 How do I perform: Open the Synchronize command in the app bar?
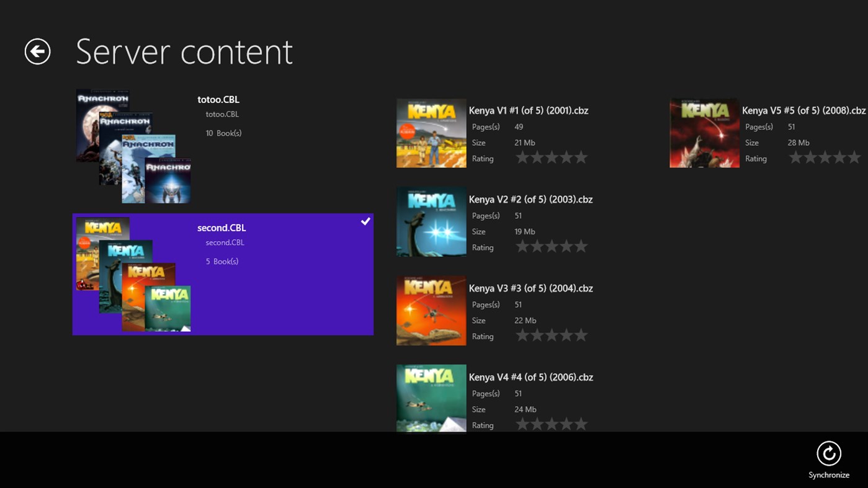829,455
